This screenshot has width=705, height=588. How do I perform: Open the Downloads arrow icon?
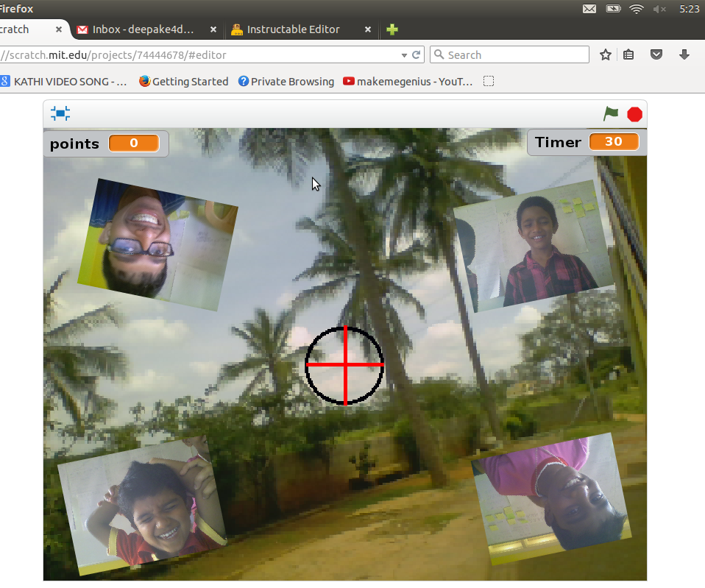pos(684,54)
